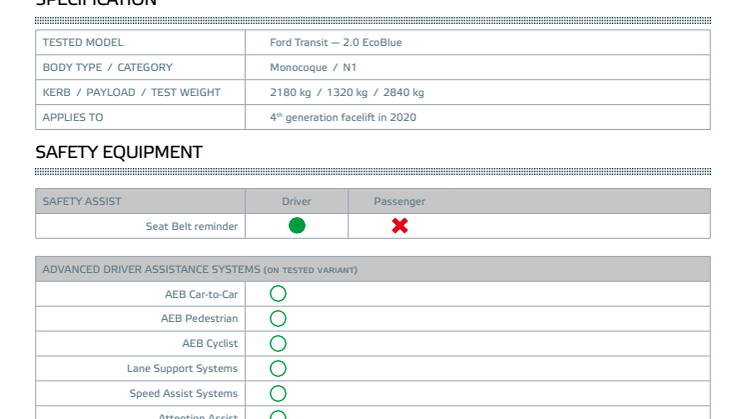Viewport: 746px width, 419px height.
Task: Select the text 'Ford Transit — 2.0 EcoBlue'
Action: pyautogui.click(x=336, y=42)
